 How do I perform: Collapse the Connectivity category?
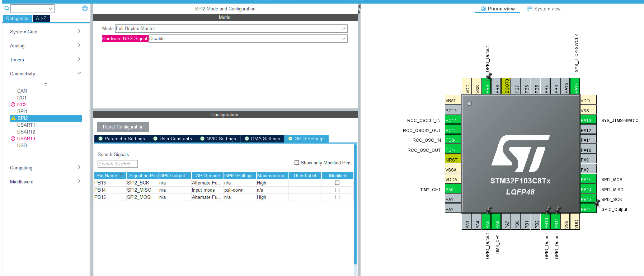(46, 74)
